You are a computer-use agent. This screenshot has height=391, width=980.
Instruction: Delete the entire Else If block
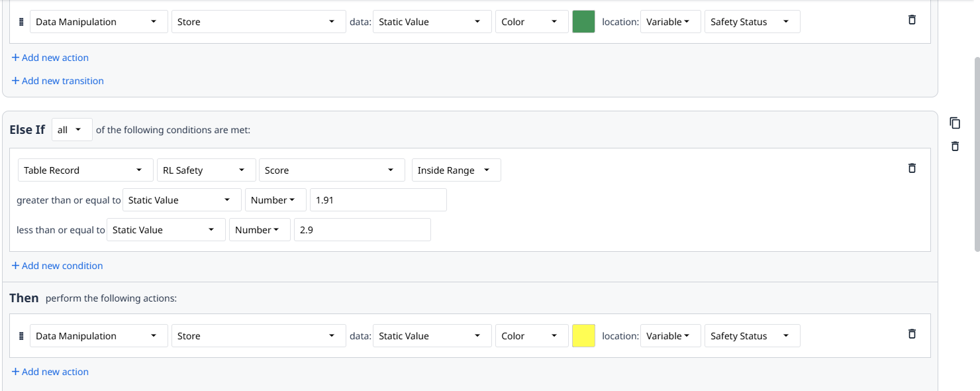[x=955, y=146]
